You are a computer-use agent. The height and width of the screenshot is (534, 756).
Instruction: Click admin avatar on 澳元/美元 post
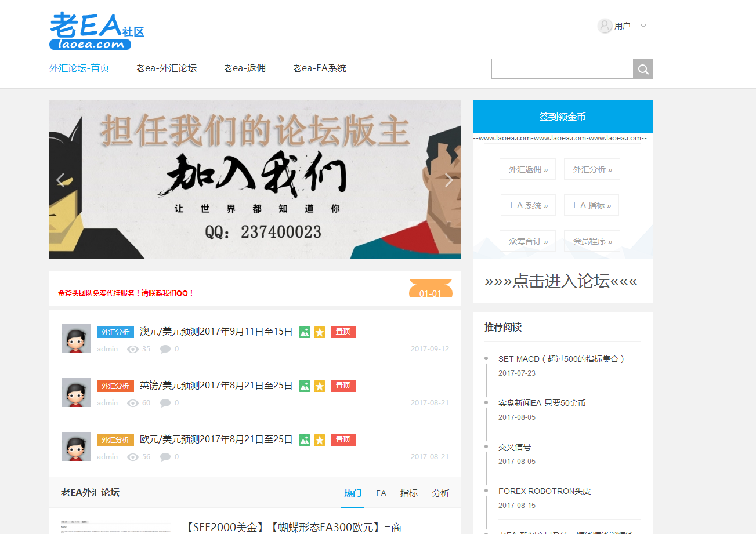(x=76, y=339)
